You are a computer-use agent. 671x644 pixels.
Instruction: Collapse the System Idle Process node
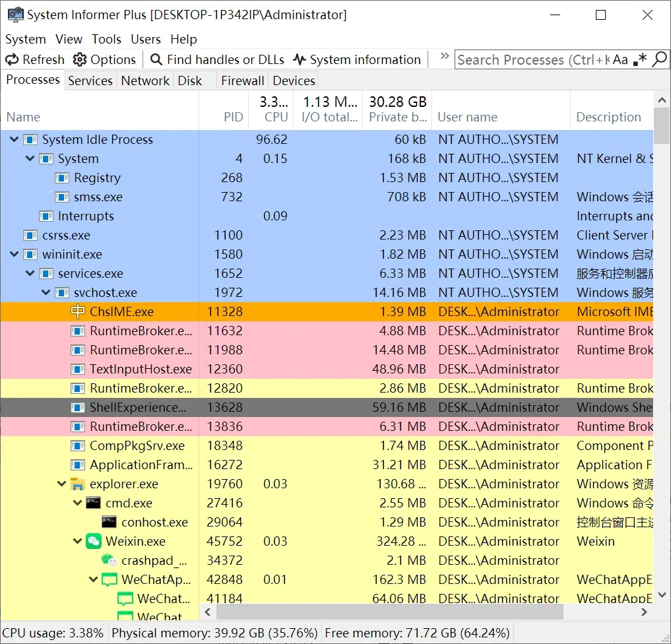coord(14,139)
